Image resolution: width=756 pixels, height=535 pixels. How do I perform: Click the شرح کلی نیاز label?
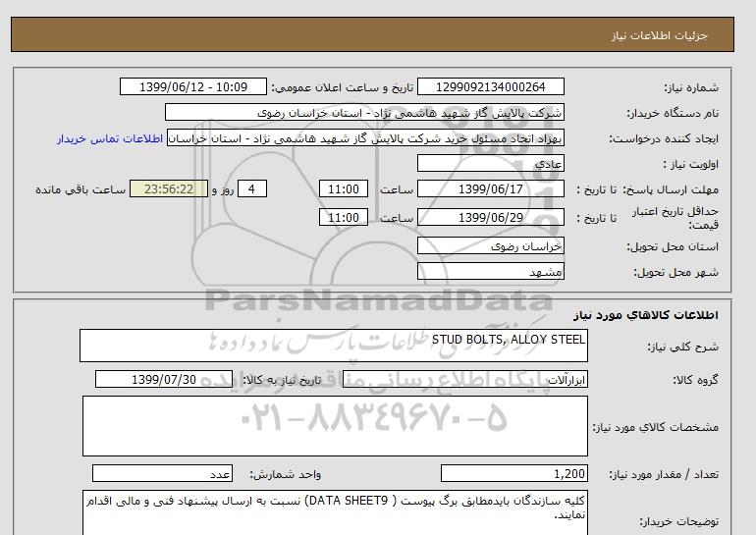pos(682,347)
